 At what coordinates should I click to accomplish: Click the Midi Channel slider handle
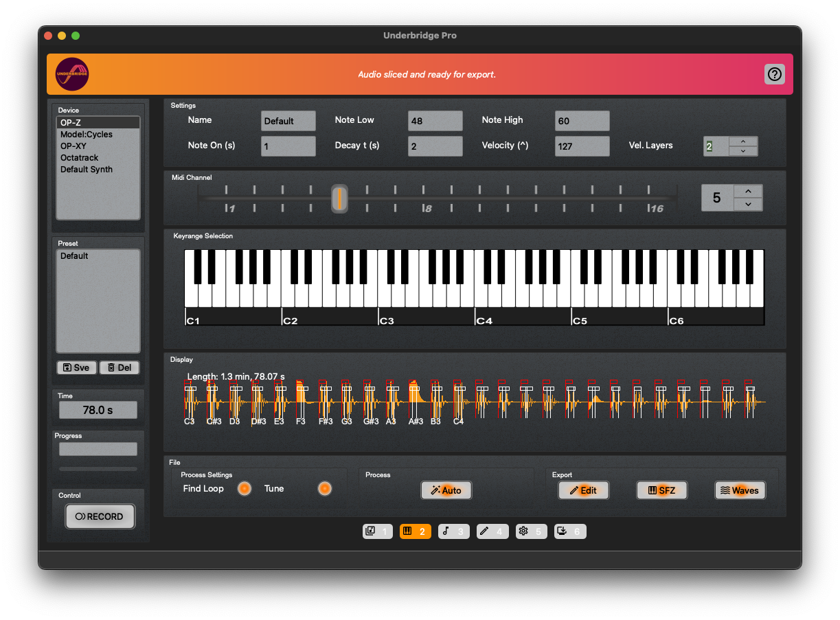point(339,198)
